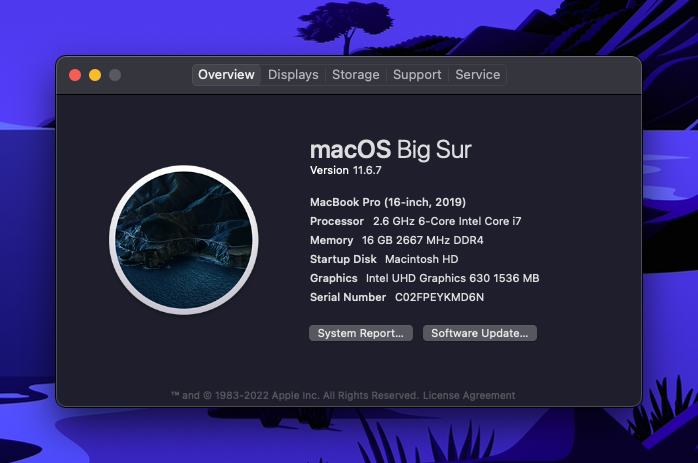Select the serial number C02FPEYKMD6N
698x463 pixels.
pyautogui.click(x=439, y=297)
